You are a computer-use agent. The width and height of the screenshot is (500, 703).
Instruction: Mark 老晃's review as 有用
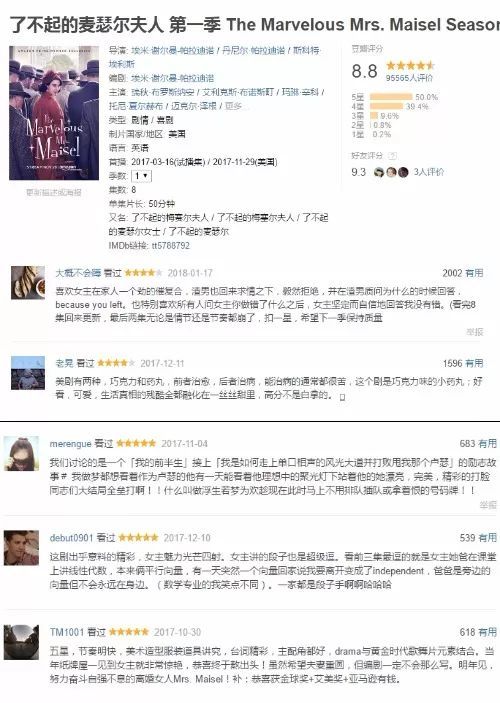(x=474, y=363)
